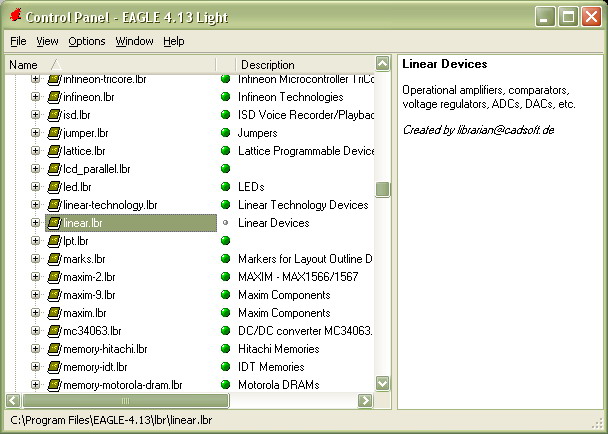Click the EAGLE logo in title bar
Image resolution: width=608 pixels, height=434 pixels.
[x=16, y=16]
